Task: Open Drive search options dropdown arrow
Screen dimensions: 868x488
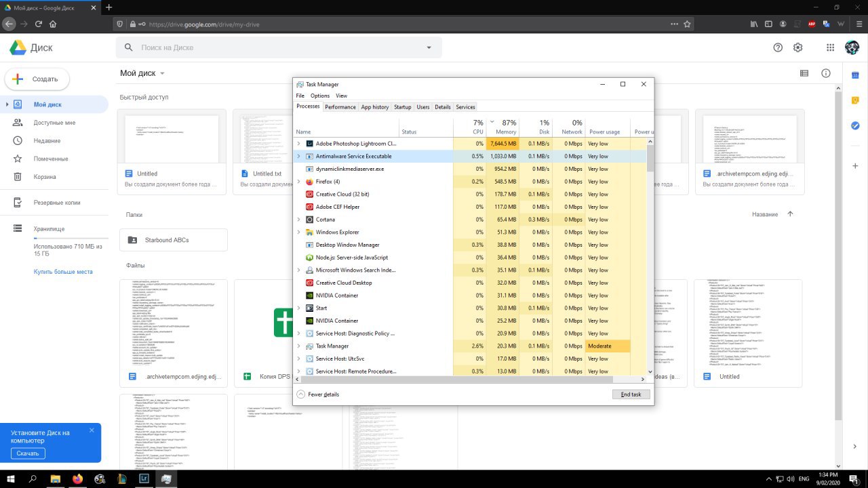Action: 429,47
